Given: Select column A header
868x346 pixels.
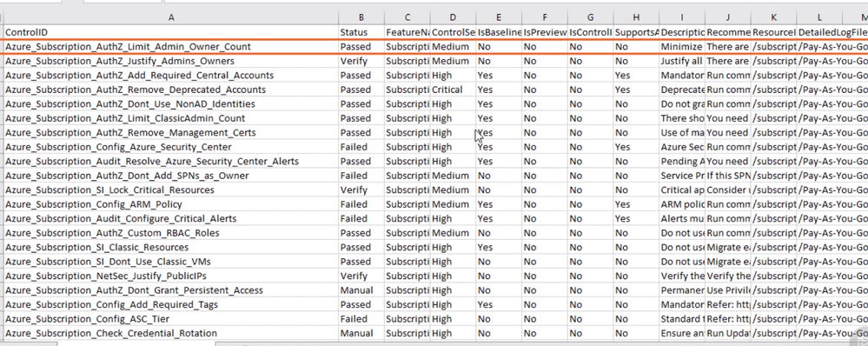Looking at the screenshot, I should pyautogui.click(x=171, y=17).
